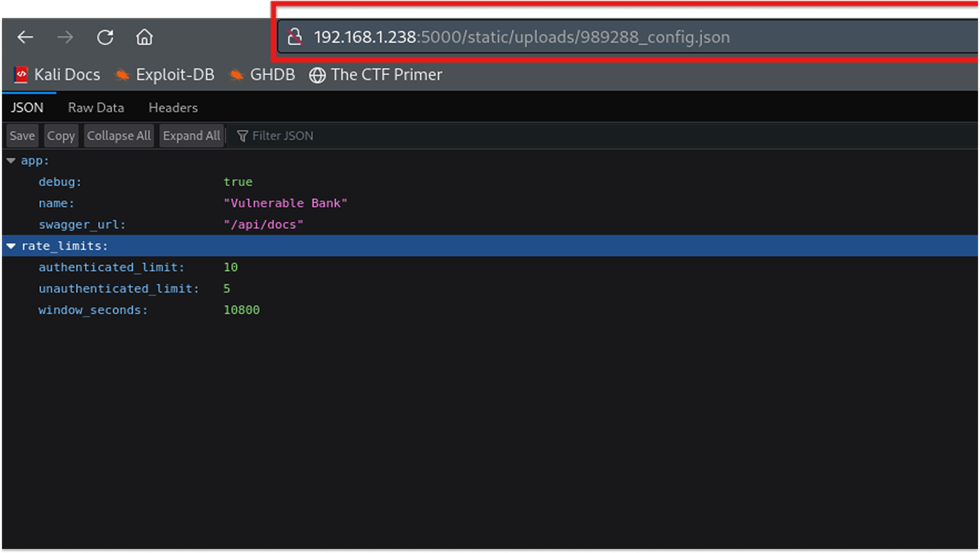This screenshot has width=980, height=553.
Task: Collapse the rate_limits section
Action: (11, 245)
